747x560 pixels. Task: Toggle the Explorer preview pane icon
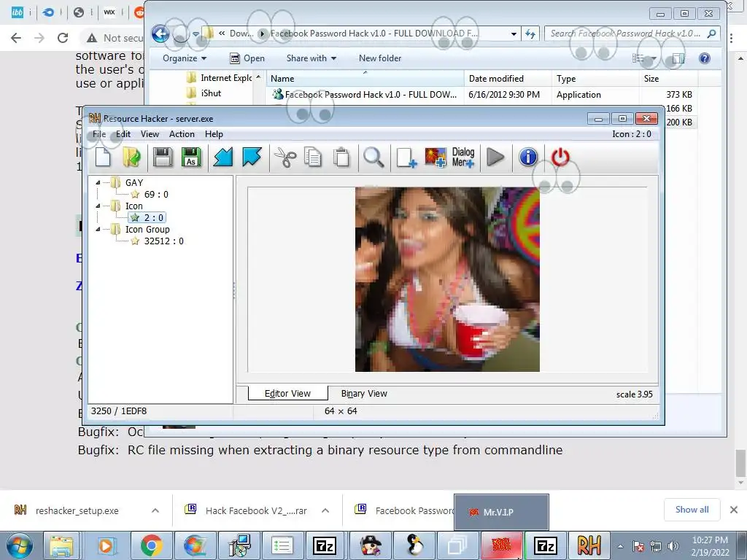(x=678, y=58)
